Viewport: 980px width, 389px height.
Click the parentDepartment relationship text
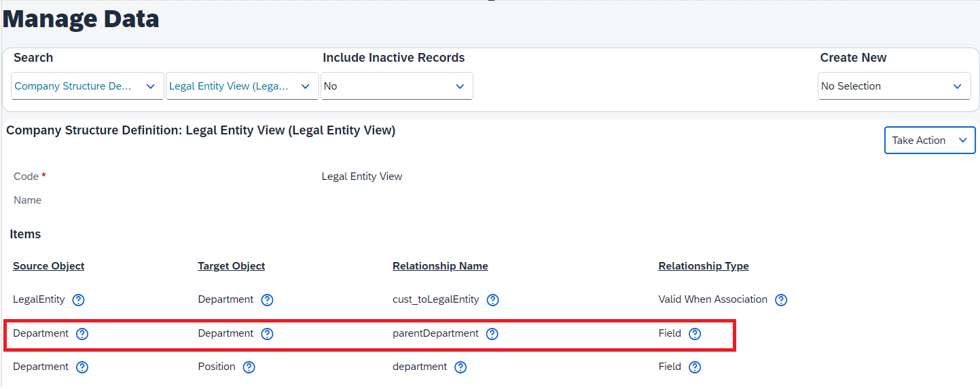pos(435,333)
